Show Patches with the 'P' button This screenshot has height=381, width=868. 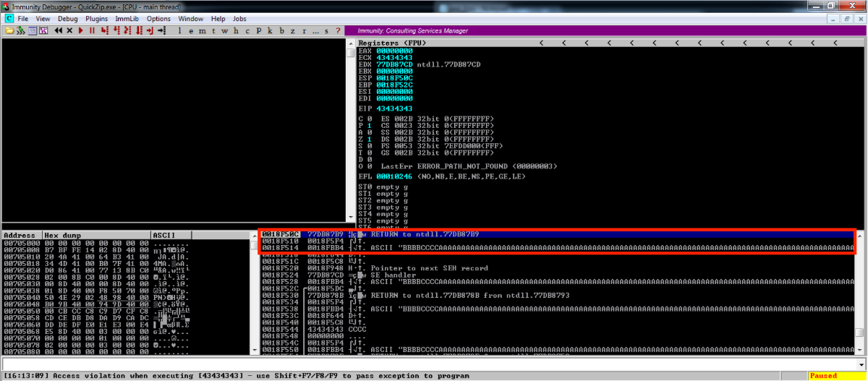259,30
